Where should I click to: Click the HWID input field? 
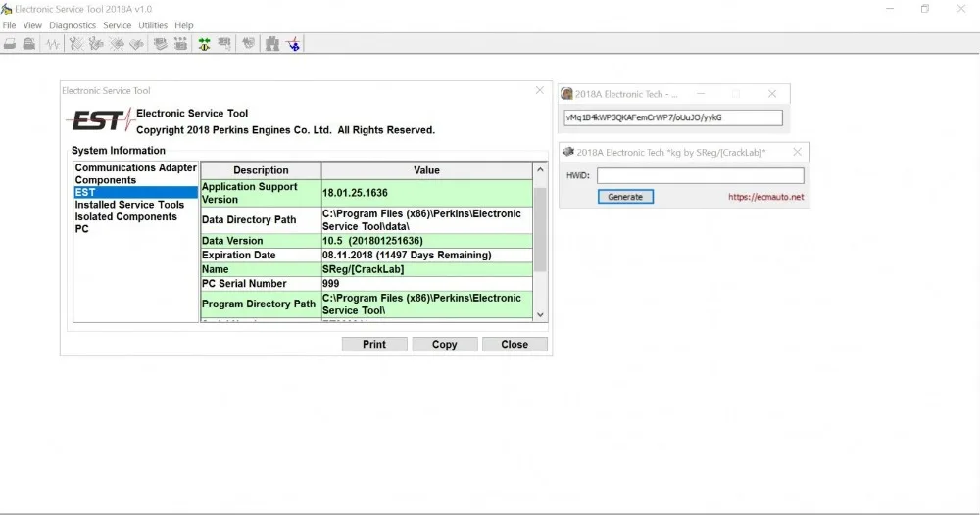point(700,175)
